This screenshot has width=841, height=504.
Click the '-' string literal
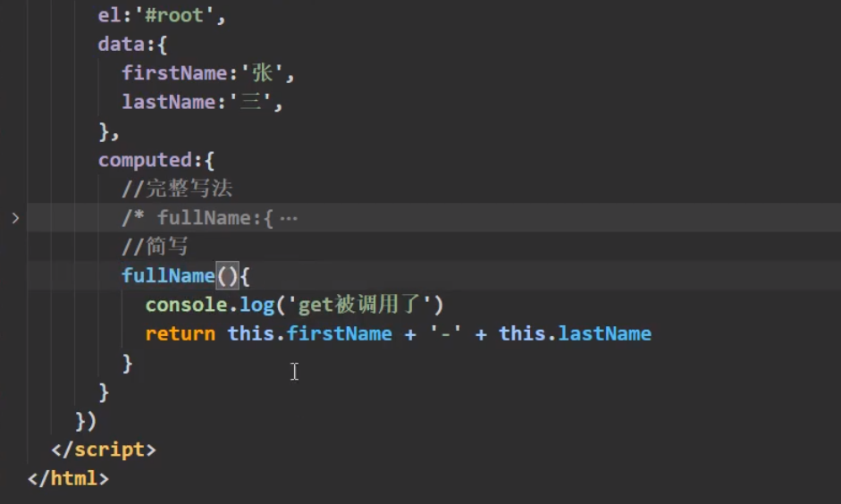[445, 333]
